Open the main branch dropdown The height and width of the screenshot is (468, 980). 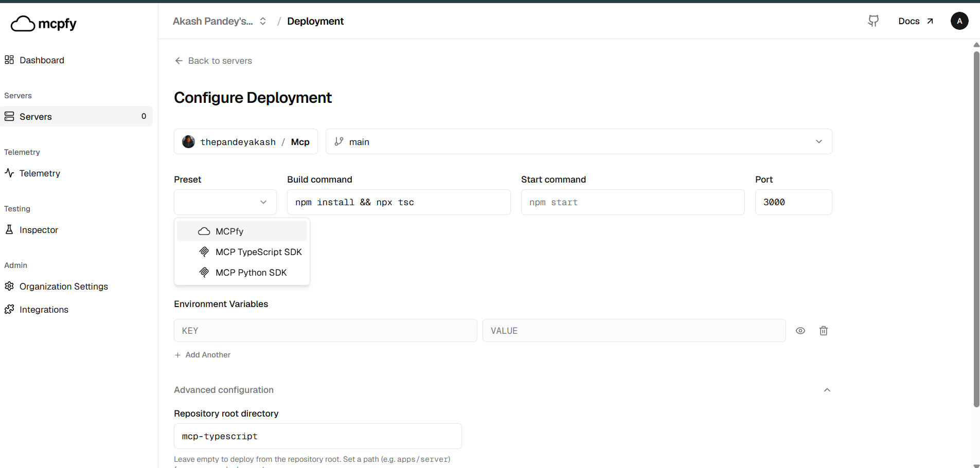point(579,141)
